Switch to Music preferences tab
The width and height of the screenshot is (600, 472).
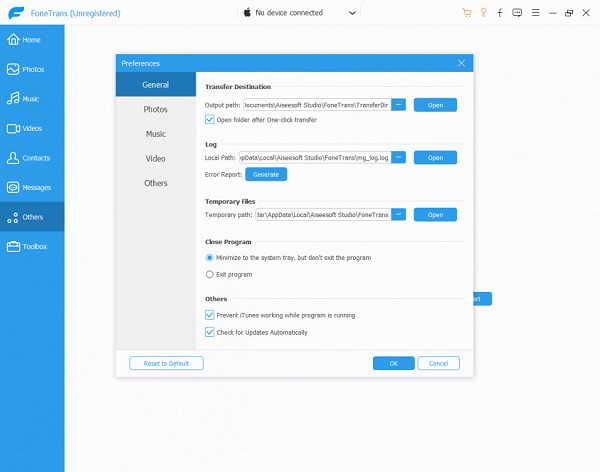tap(156, 134)
